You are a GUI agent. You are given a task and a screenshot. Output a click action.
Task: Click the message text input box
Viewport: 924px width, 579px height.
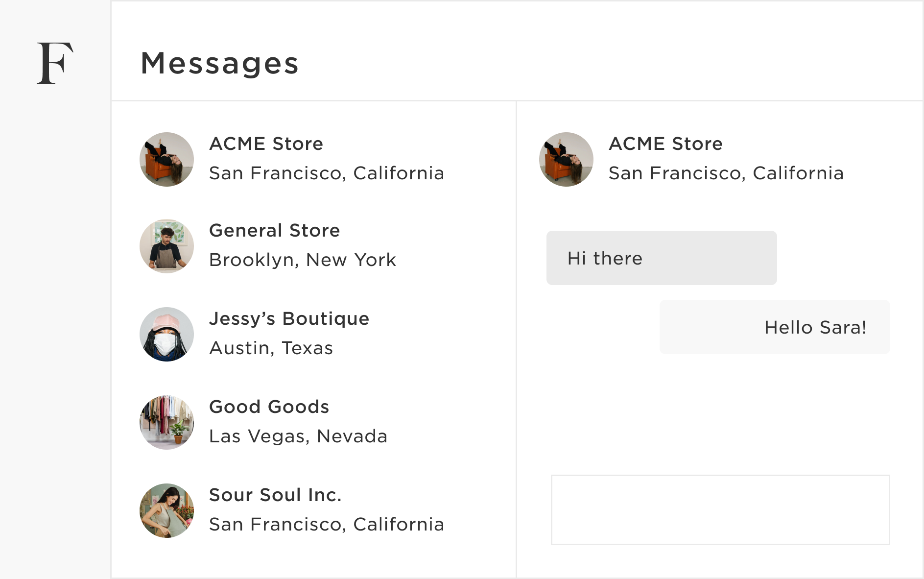(x=720, y=509)
